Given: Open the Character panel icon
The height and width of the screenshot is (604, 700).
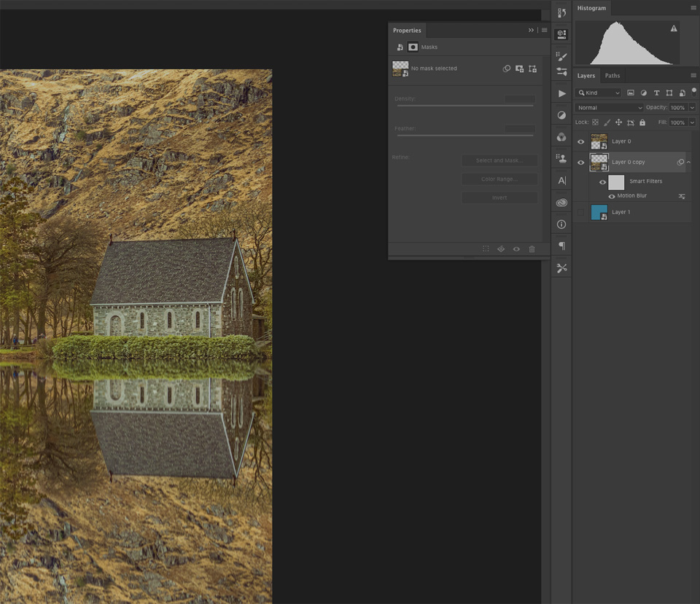Looking at the screenshot, I should coord(561,180).
